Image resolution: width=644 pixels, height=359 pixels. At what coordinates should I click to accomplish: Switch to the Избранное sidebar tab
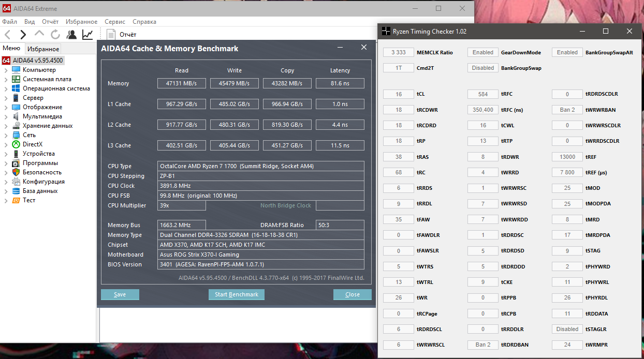pos(43,49)
